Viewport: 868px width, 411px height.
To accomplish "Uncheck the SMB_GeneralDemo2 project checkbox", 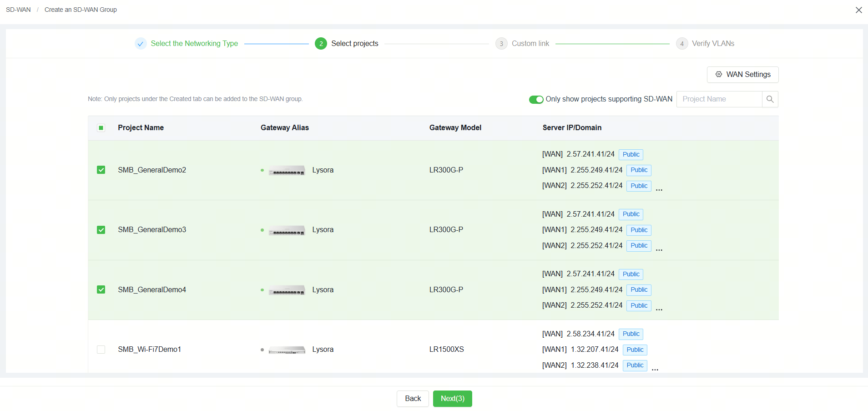I will [101, 170].
